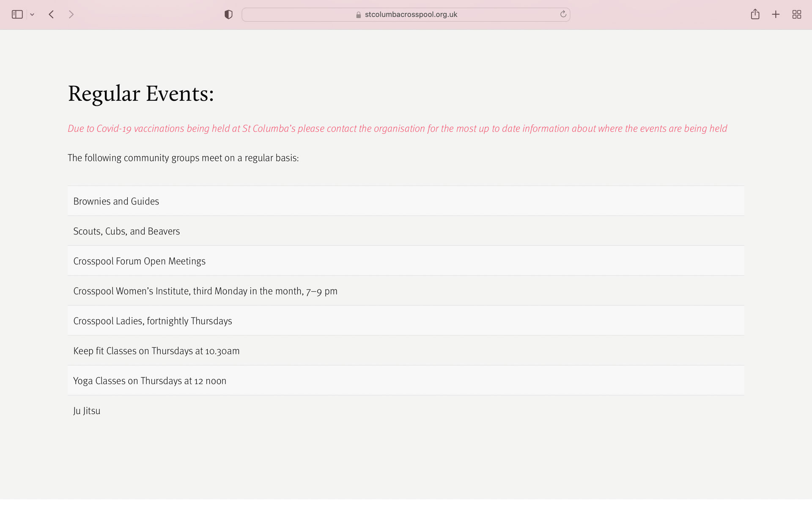The height and width of the screenshot is (508, 812).
Task: Select Crosspool Ladies, fortnightly Thursdays row
Action: point(406,320)
